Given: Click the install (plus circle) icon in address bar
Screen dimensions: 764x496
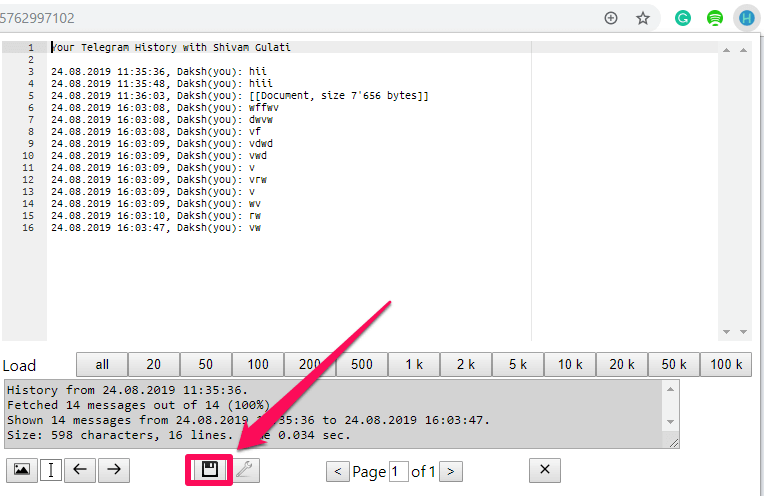Looking at the screenshot, I should (x=611, y=19).
